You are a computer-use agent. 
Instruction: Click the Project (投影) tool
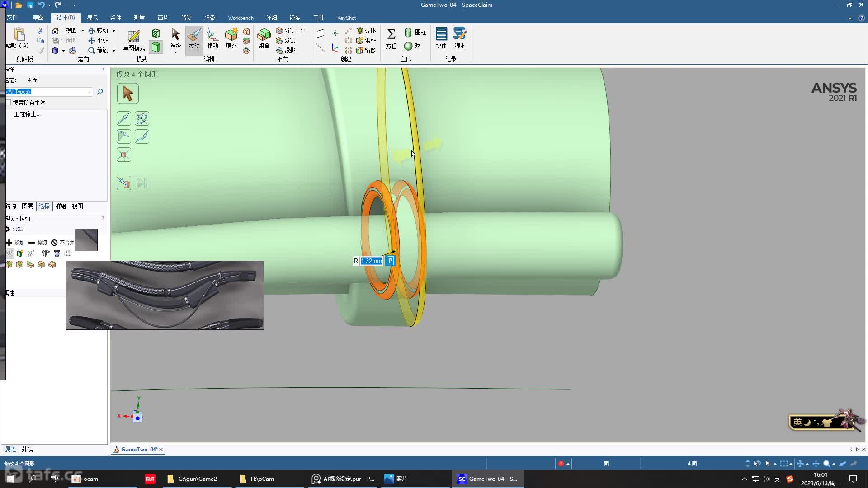pyautogui.click(x=286, y=50)
